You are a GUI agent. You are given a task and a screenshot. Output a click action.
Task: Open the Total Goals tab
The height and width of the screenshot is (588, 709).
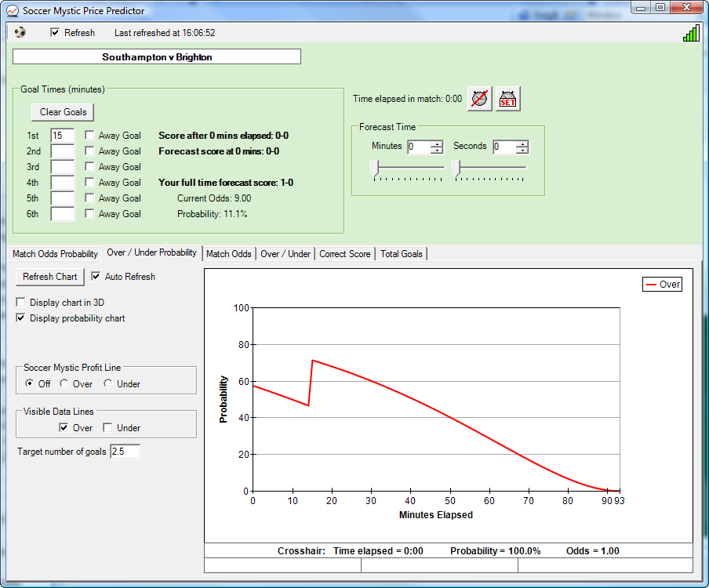coord(402,254)
